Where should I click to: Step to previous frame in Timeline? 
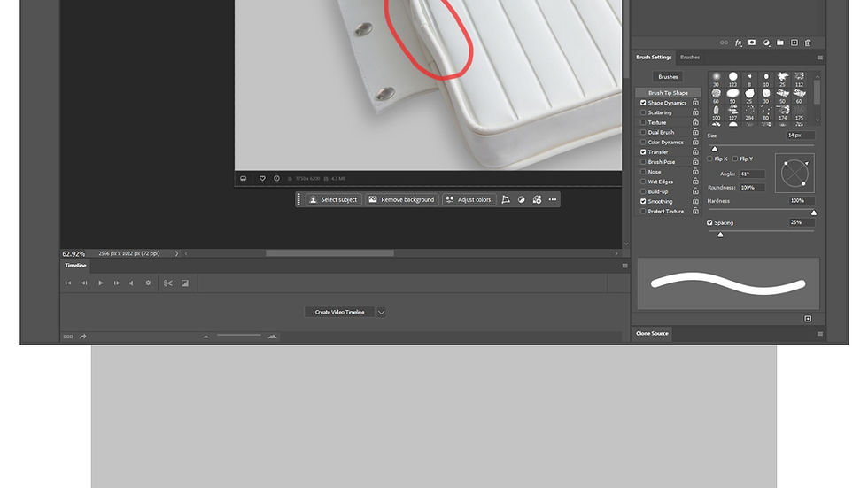(x=84, y=283)
